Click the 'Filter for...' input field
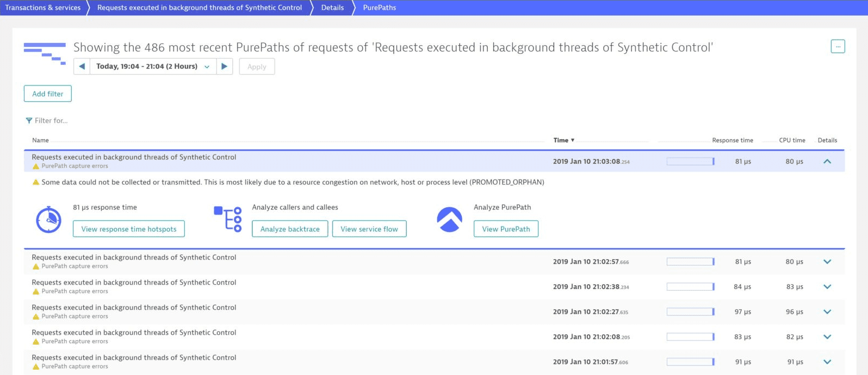The image size is (868, 375). (51, 121)
